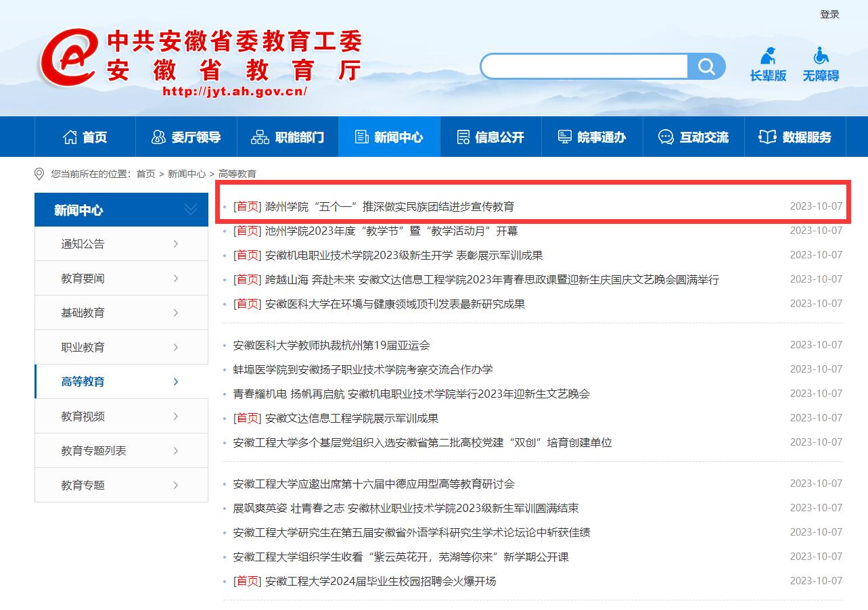Open article 蚌埠医学院到安徽扬子职业技术学院考察
The image size is (868, 610).
[x=363, y=369]
